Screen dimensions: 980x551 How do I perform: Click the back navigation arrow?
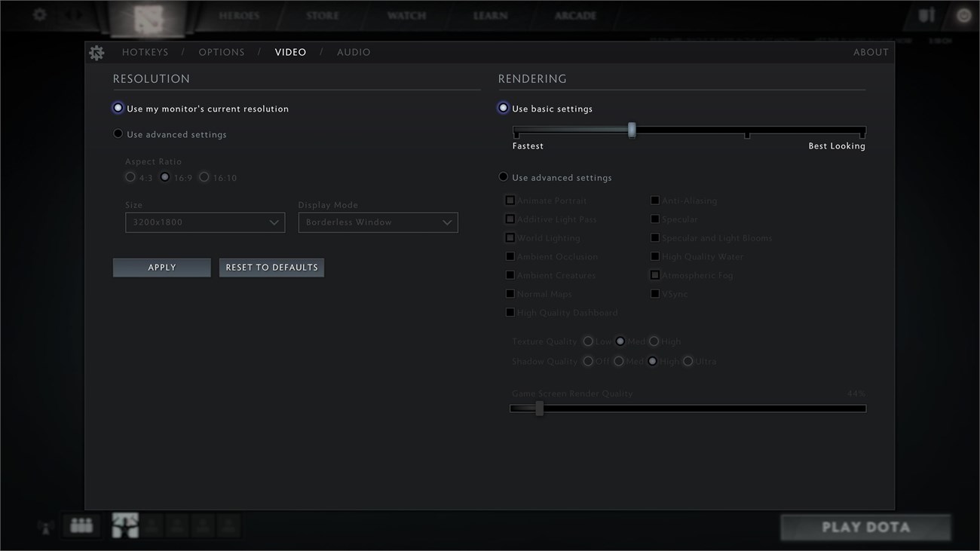click(66, 15)
